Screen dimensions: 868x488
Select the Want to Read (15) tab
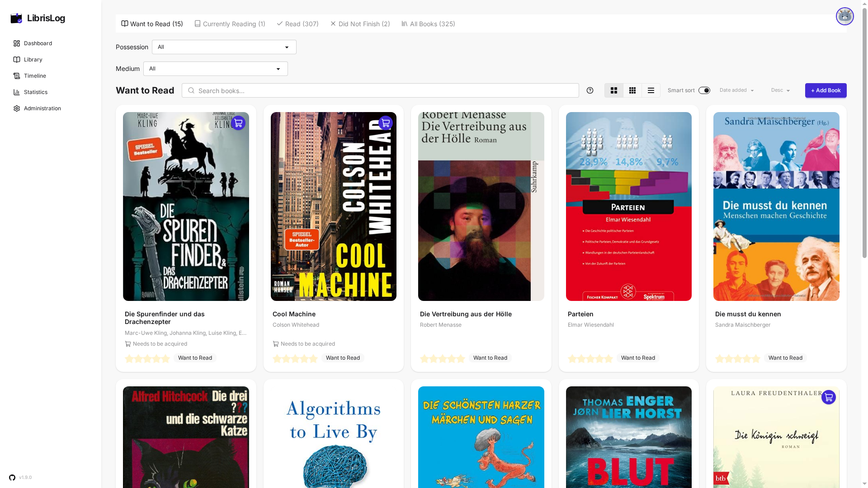pyautogui.click(x=152, y=23)
